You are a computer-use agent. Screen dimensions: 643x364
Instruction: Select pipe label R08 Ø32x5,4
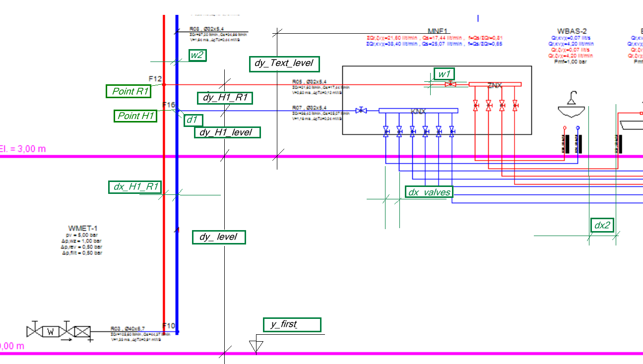click(206, 29)
